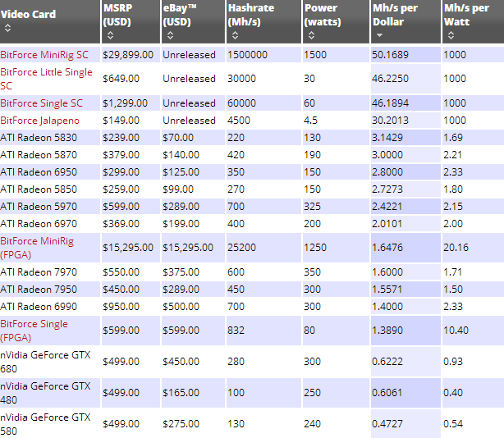The width and height of the screenshot is (504, 438).
Task: Click the $15,295.00 MSRP value
Action: 128,248
